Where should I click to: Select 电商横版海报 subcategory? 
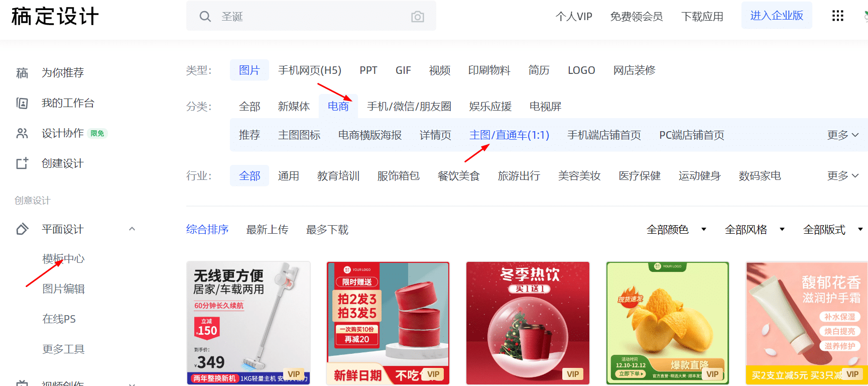click(x=370, y=135)
